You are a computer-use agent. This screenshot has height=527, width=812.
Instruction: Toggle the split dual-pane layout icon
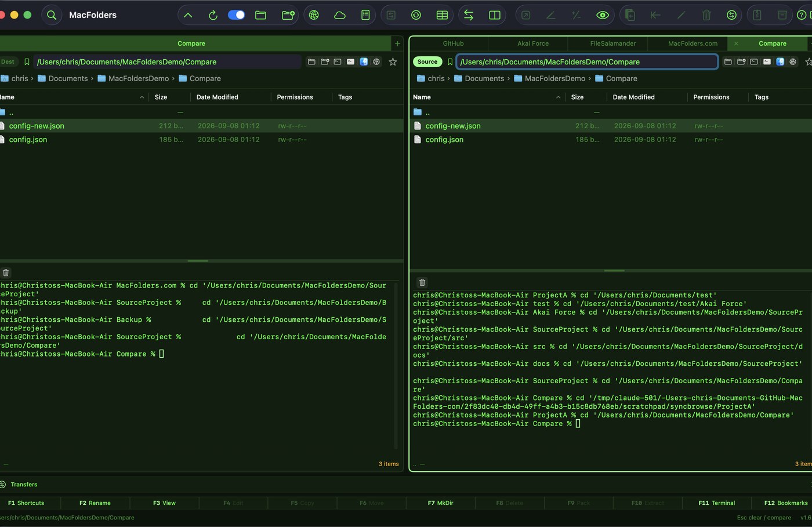[495, 15]
